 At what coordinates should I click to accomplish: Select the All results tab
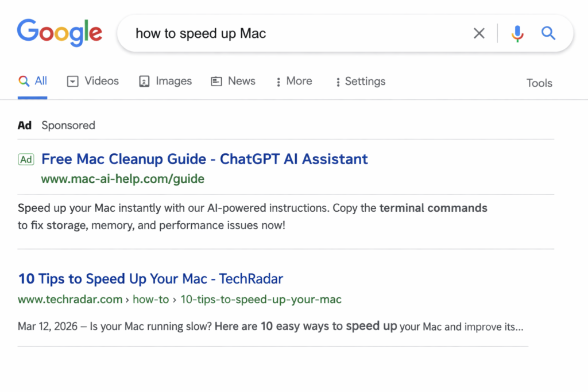click(x=33, y=81)
